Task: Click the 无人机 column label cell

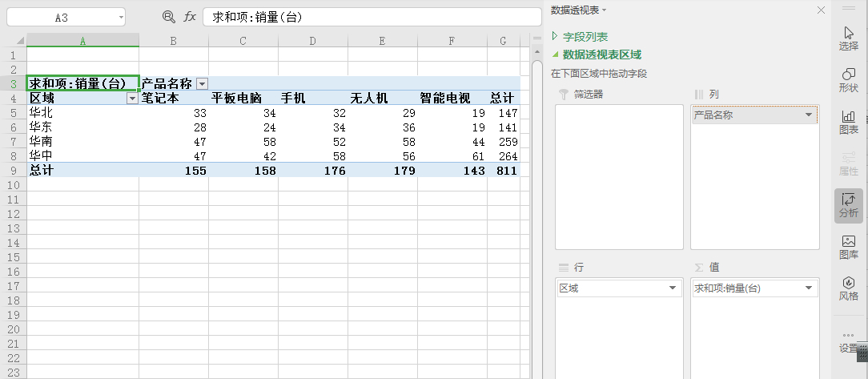Action: pyautogui.click(x=383, y=98)
